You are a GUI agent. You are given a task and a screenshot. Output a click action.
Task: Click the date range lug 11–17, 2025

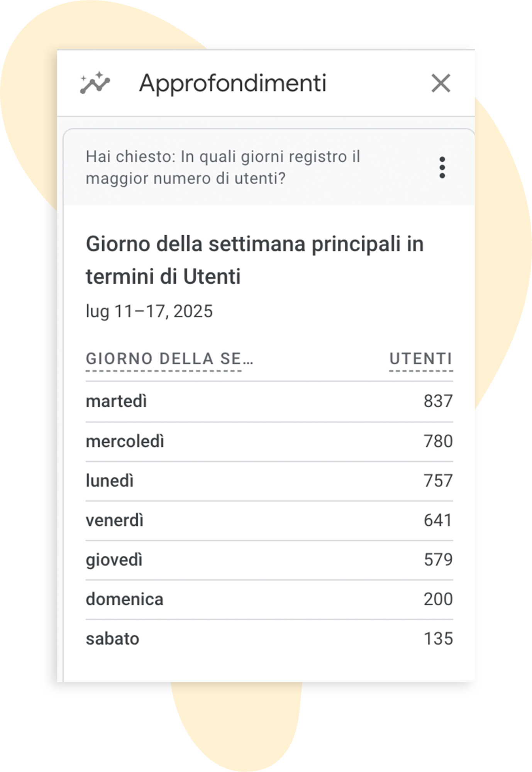pyautogui.click(x=149, y=312)
